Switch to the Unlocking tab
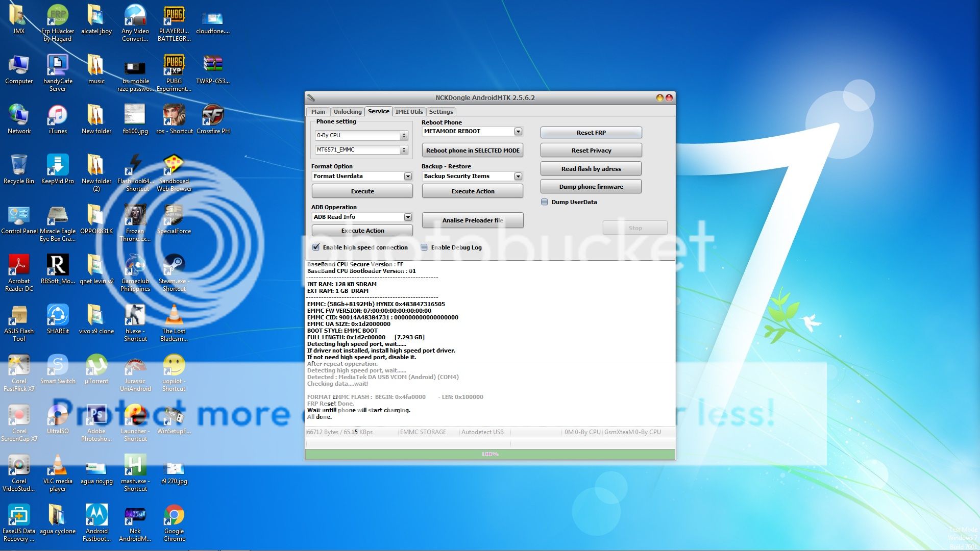Screen dimensions: 980x551 (347, 112)
